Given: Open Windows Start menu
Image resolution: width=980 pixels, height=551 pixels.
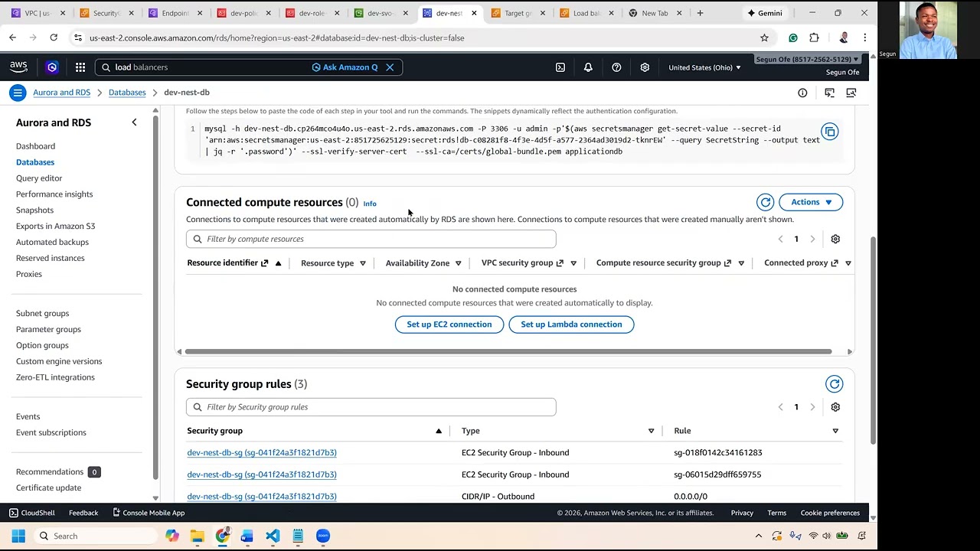Looking at the screenshot, I should [18, 536].
